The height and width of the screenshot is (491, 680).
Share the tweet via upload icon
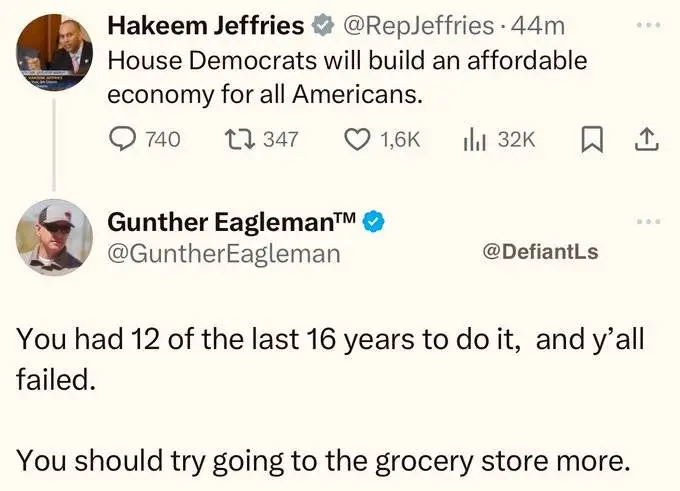coord(645,140)
